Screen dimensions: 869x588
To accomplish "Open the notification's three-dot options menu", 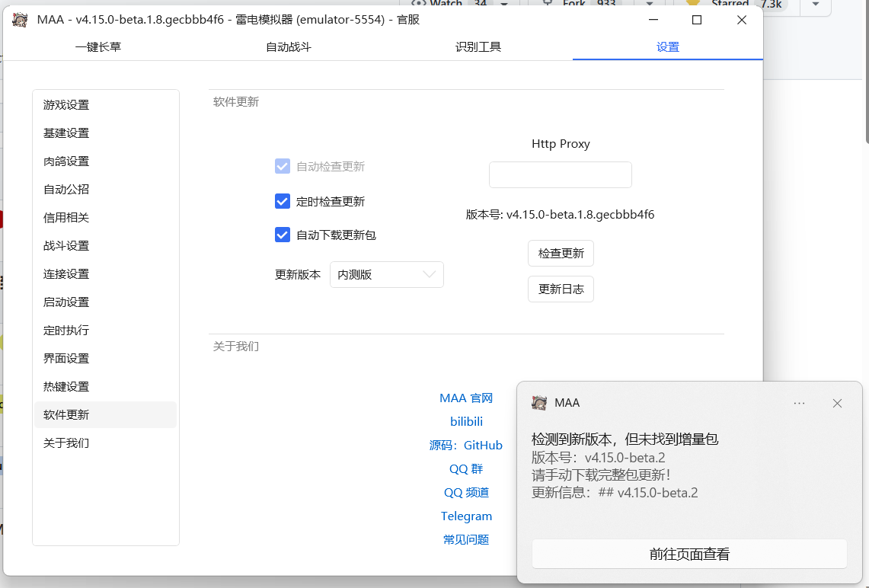I will pos(799,404).
